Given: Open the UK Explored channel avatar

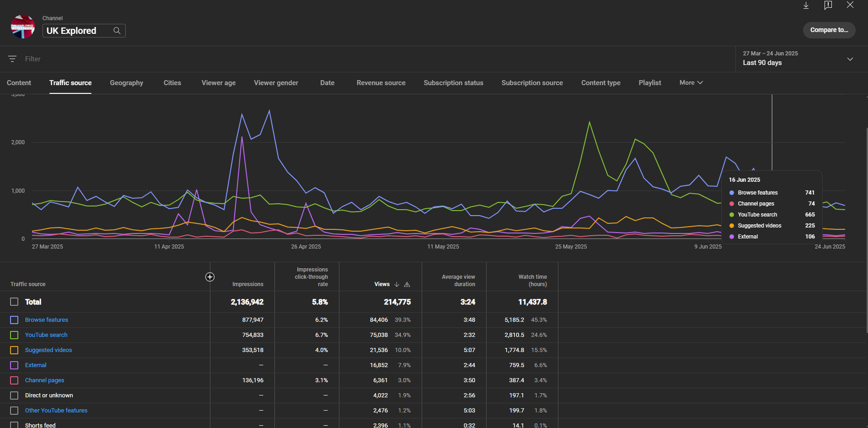Looking at the screenshot, I should tap(23, 27).
